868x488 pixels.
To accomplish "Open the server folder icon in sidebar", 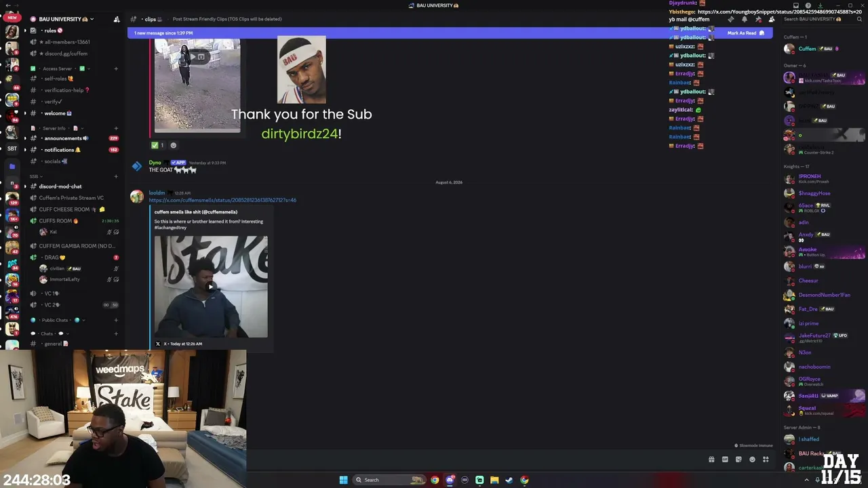I will (12, 166).
